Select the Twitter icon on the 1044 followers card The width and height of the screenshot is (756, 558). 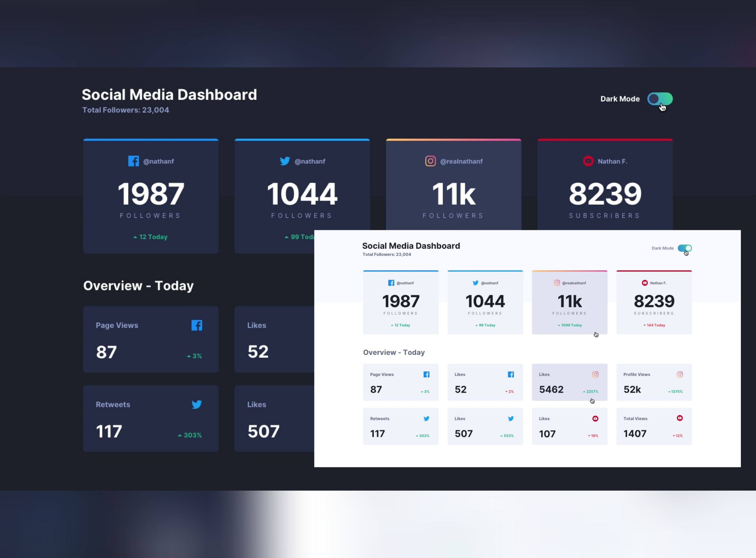(x=285, y=161)
